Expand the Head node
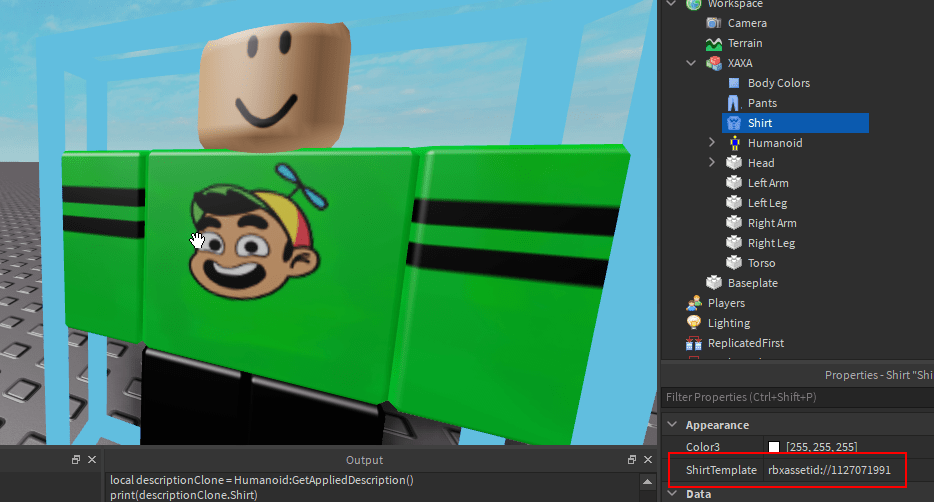 (712, 163)
